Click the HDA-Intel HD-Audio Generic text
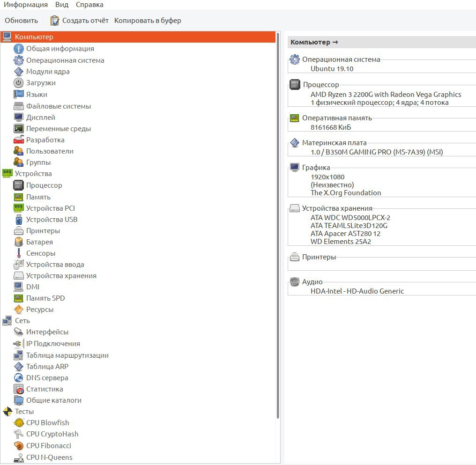 (x=357, y=291)
